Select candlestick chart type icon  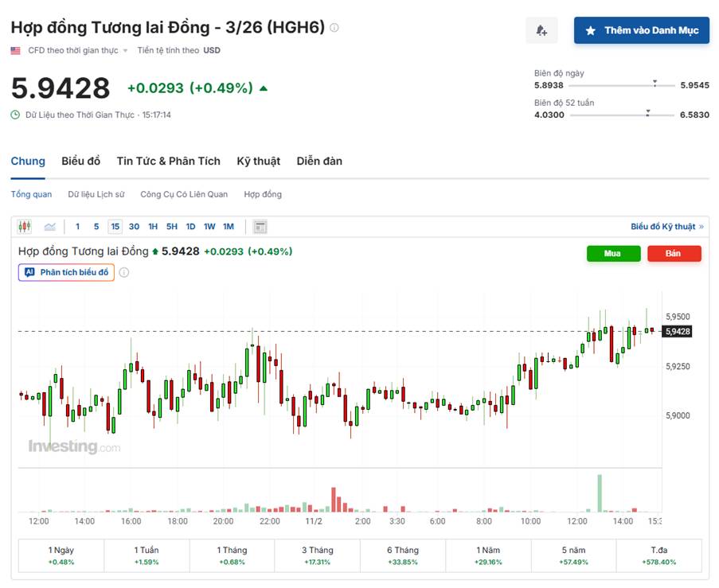tap(25, 227)
